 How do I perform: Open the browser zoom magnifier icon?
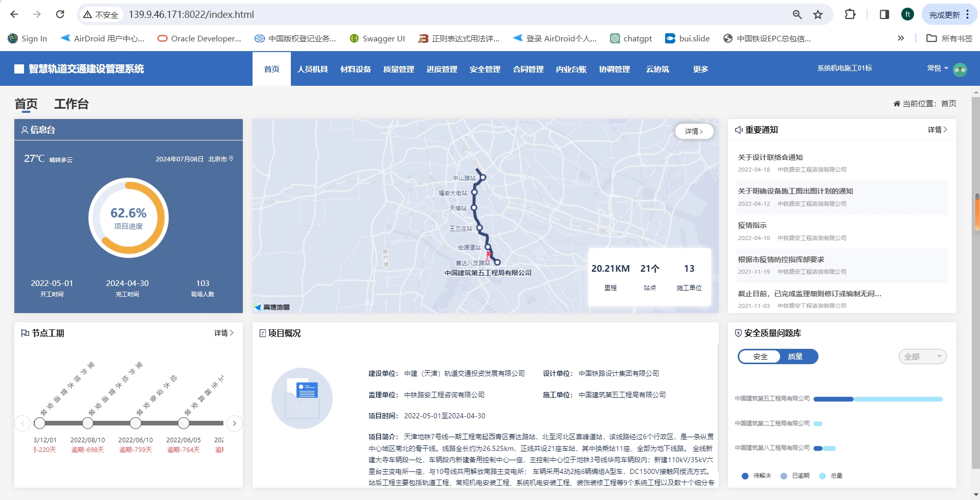[x=797, y=14]
